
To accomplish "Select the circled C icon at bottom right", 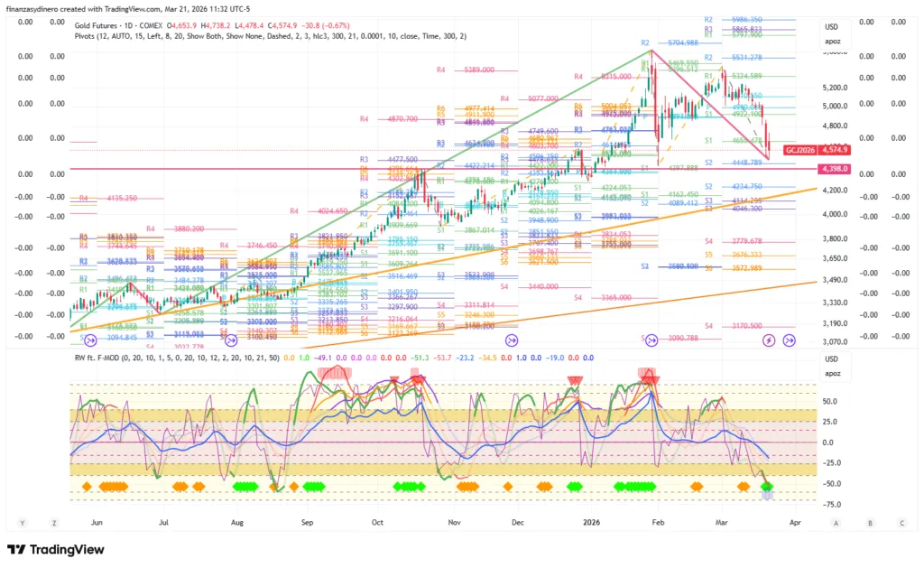I will [901, 523].
